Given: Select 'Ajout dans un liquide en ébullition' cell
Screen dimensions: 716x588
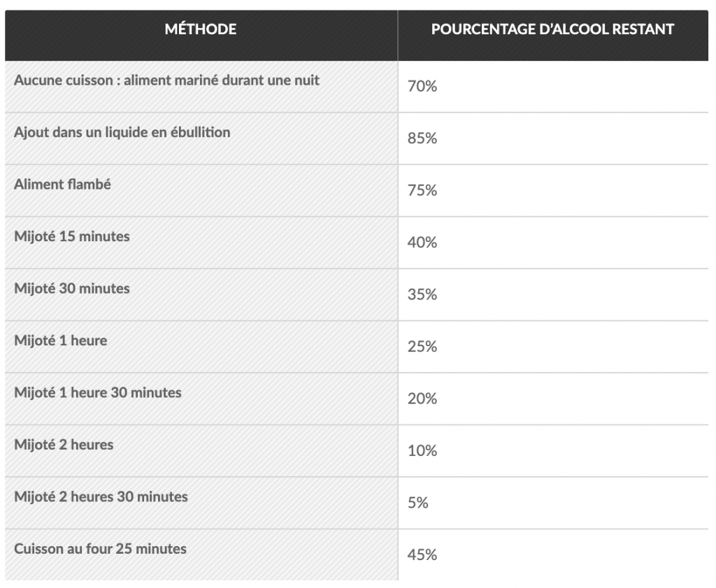Looking at the screenshot, I should (x=122, y=132).
